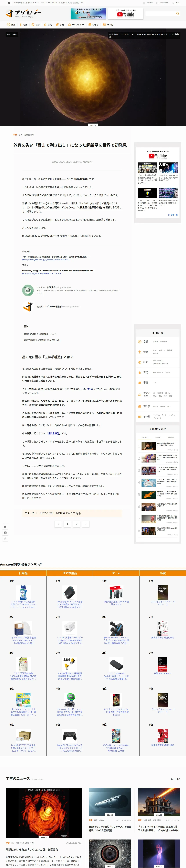
Task: Click the home icon in the top bar
Action: tap(9, 3)
